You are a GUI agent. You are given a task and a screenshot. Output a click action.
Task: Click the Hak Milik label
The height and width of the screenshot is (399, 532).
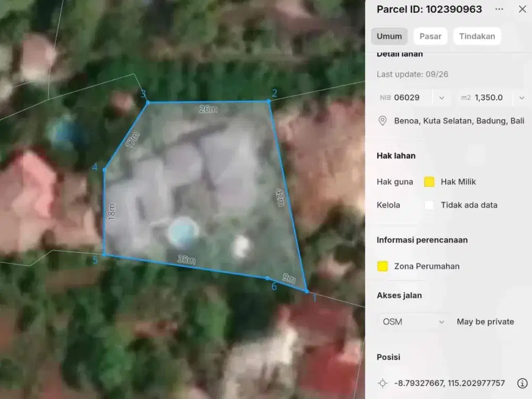(458, 182)
